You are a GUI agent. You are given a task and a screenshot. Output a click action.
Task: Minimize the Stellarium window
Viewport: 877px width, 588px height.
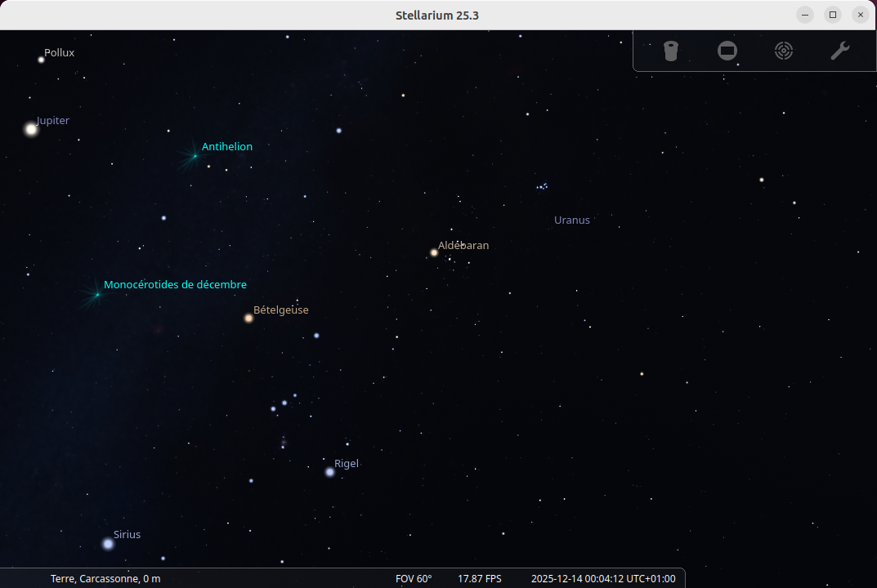[804, 14]
